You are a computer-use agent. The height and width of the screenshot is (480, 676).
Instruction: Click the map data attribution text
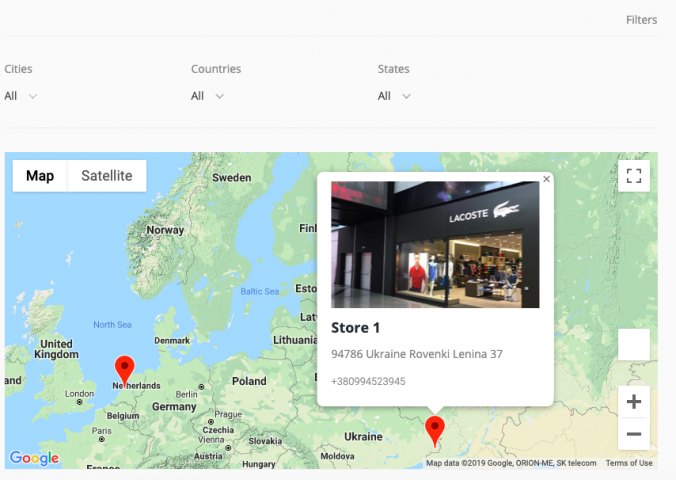pos(511,463)
